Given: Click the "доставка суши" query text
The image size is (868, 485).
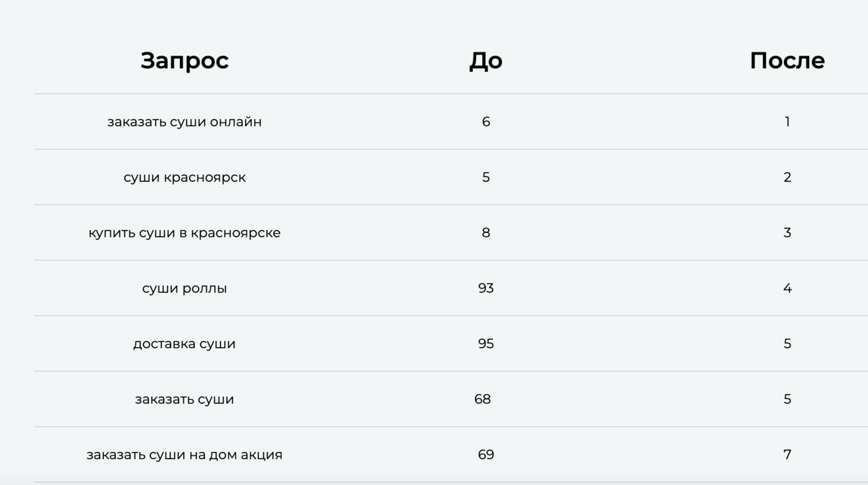Looking at the screenshot, I should [185, 344].
